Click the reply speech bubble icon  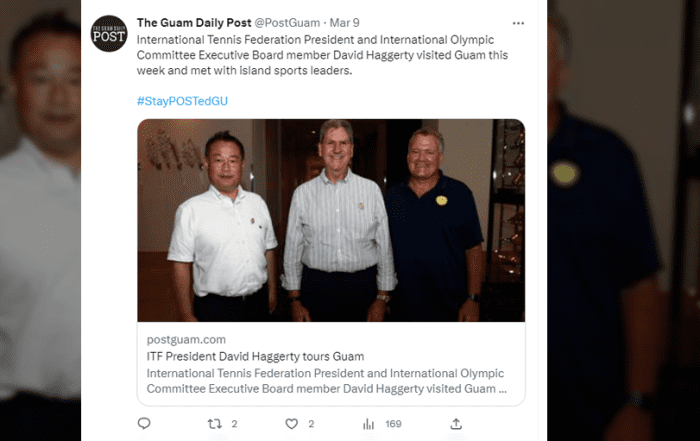click(144, 423)
